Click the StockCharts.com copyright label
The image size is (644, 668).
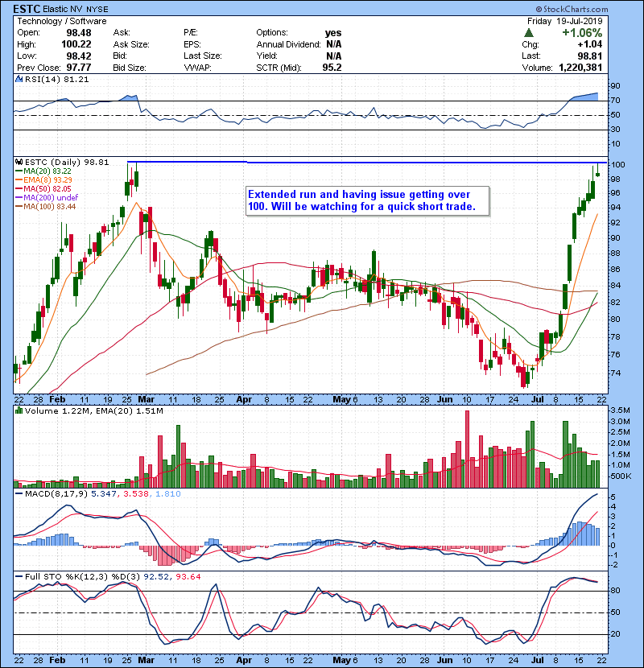572,9
